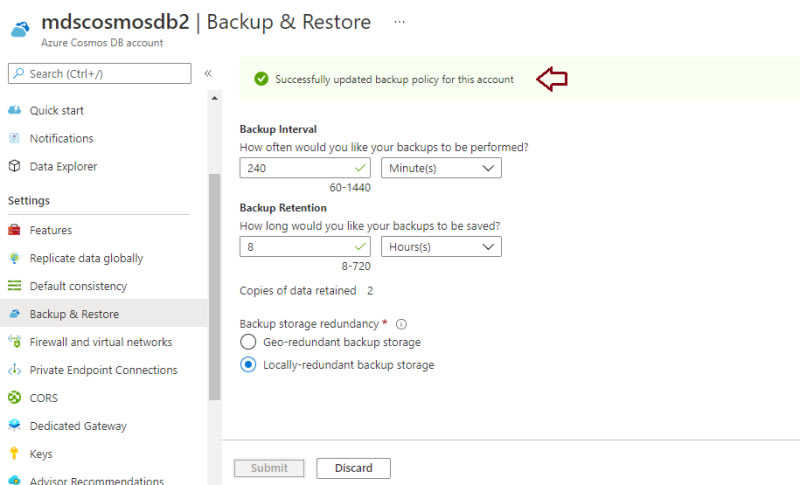Open the Minute(s) interval unit dropdown
Screen dimensions: 800x485
click(x=441, y=168)
